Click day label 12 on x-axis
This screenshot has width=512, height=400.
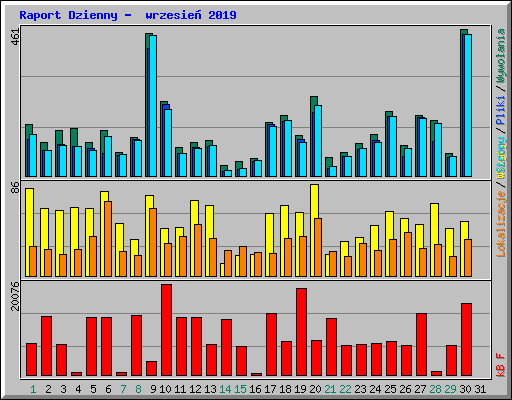pyautogui.click(x=195, y=389)
